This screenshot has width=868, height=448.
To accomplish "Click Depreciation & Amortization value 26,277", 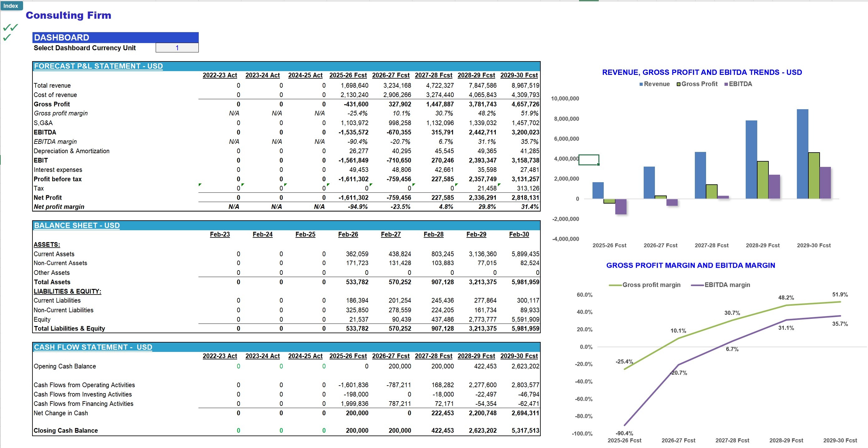I will click(x=359, y=151).
